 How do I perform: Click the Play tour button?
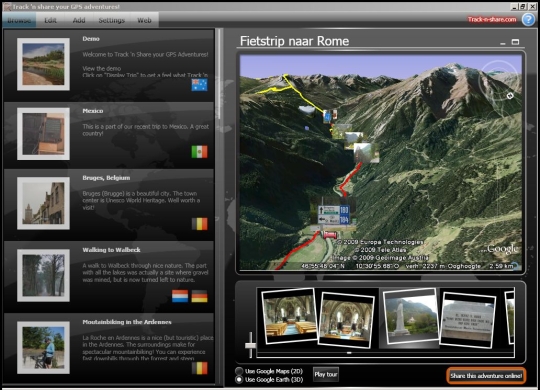tap(326, 374)
